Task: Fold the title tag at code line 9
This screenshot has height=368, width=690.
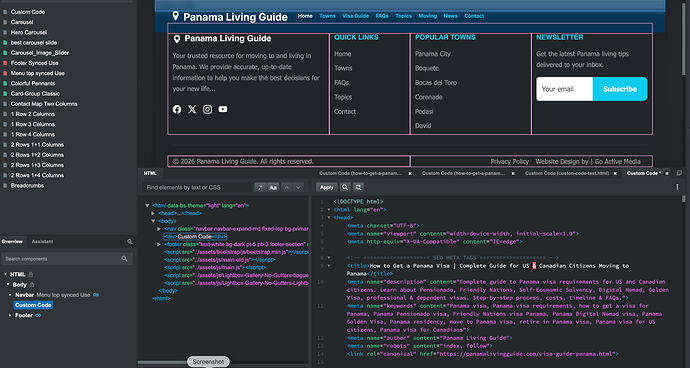Action: pyautogui.click(x=329, y=266)
